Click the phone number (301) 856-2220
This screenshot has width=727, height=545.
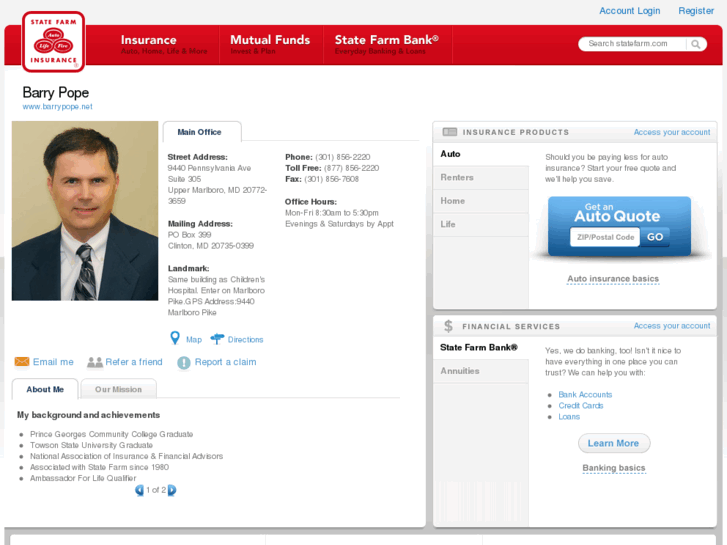(343, 157)
